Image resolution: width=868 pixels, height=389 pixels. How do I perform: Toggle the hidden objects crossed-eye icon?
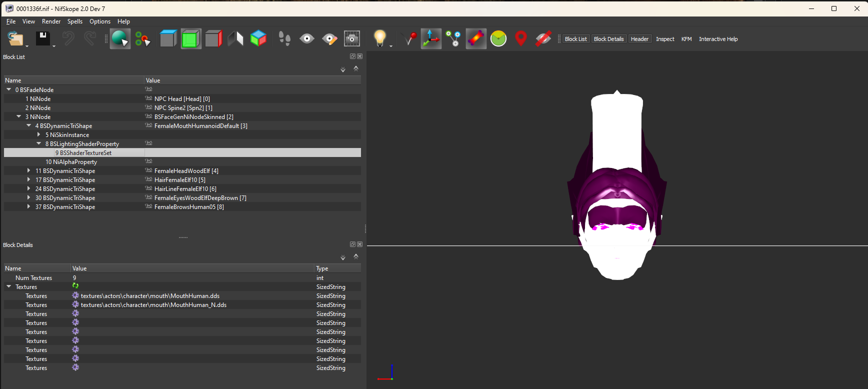[x=543, y=39]
